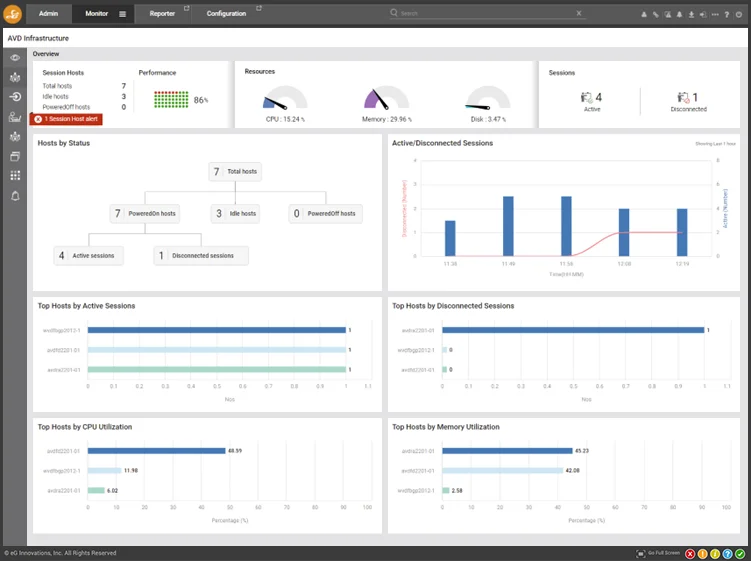
Task: Click the Active sessions icon in Sessions panel
Action: (586, 98)
